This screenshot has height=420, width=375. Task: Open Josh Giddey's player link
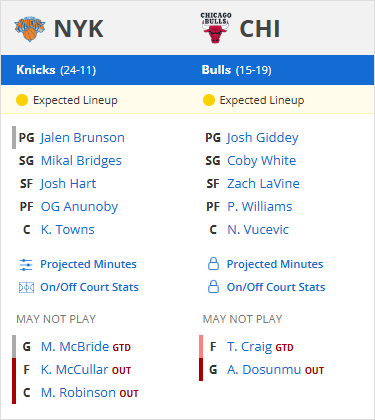(x=263, y=138)
